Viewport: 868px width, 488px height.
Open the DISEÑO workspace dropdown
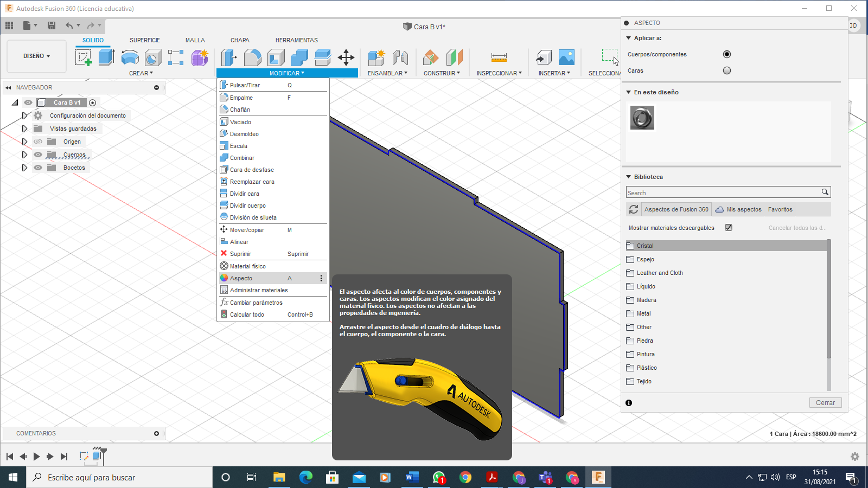tap(36, 56)
